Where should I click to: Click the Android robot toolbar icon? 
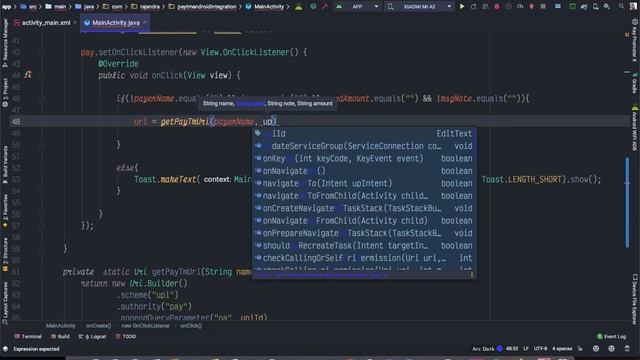click(x=299, y=7)
